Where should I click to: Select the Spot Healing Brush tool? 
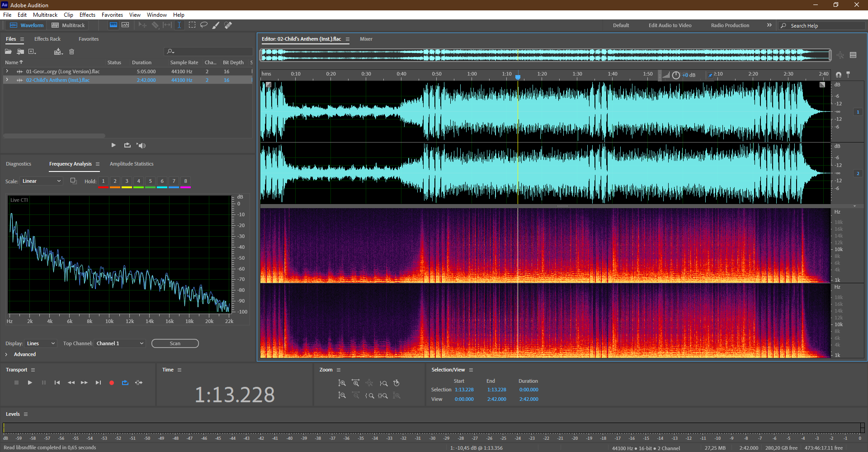[x=228, y=25]
